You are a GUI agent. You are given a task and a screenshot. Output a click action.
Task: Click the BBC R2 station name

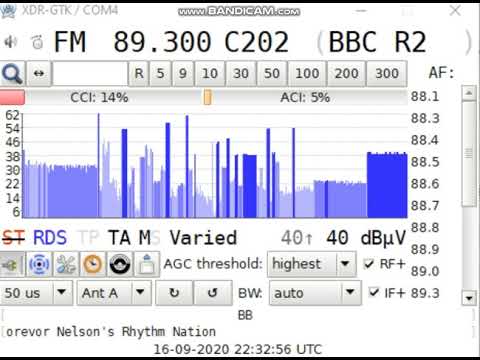click(x=377, y=42)
